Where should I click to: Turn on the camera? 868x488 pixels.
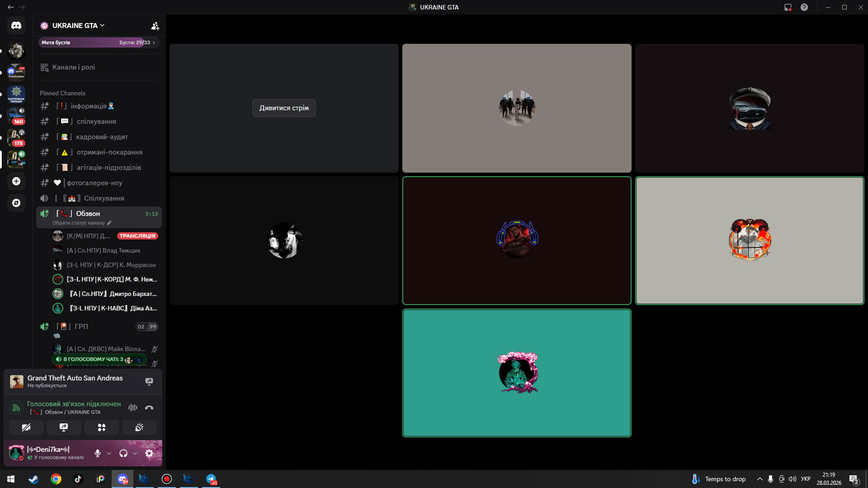click(x=26, y=427)
